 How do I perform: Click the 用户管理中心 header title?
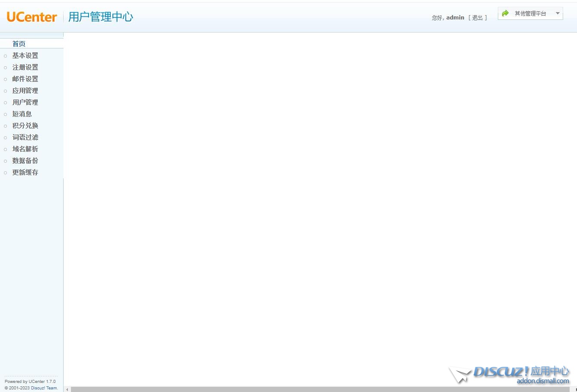100,17
